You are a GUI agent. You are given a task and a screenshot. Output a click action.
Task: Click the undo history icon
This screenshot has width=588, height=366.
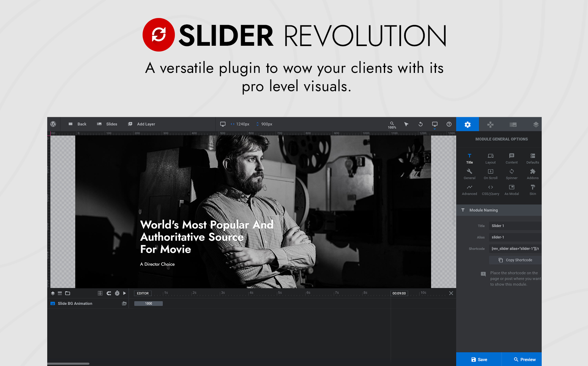click(420, 124)
